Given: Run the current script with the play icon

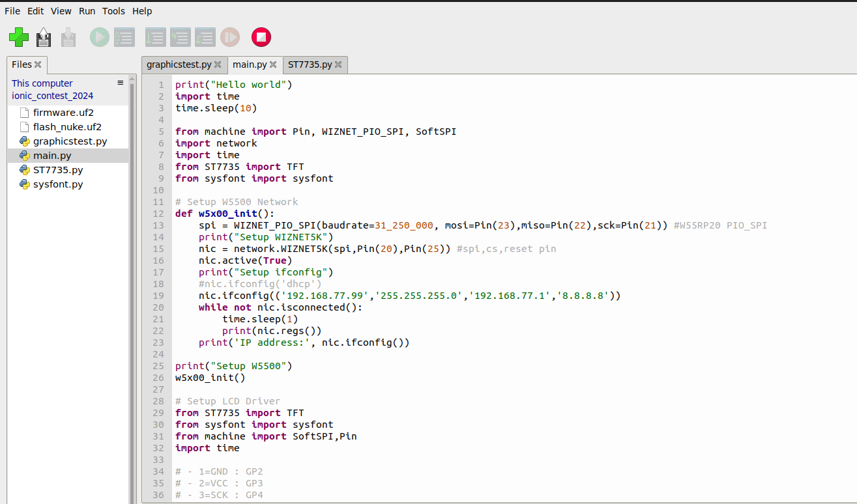Looking at the screenshot, I should 100,37.
